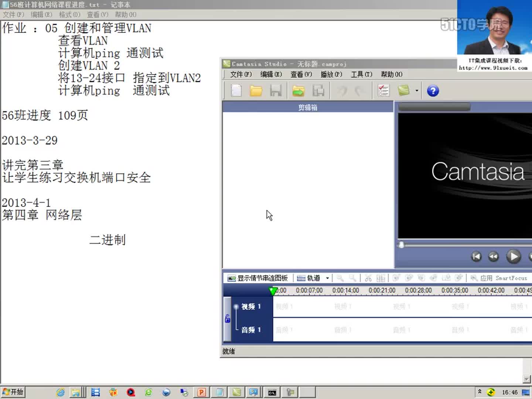Image resolution: width=532 pixels, height=399 pixels.
Task: Click the grayed save project icon
Action: pos(276,91)
